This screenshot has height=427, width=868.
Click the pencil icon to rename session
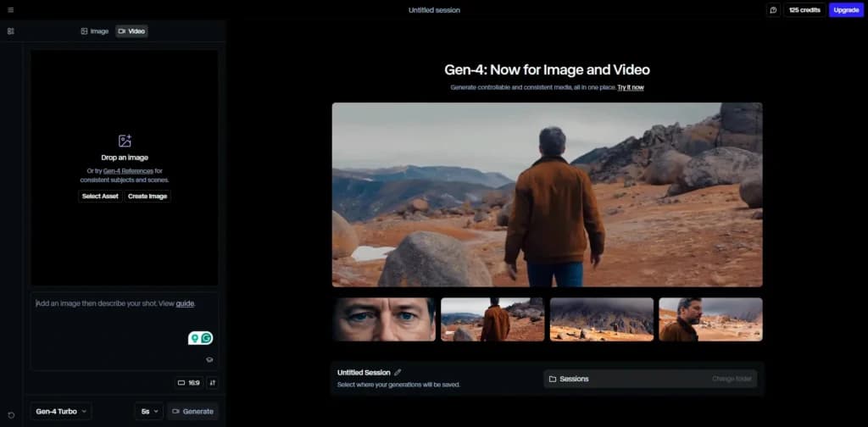[398, 373]
